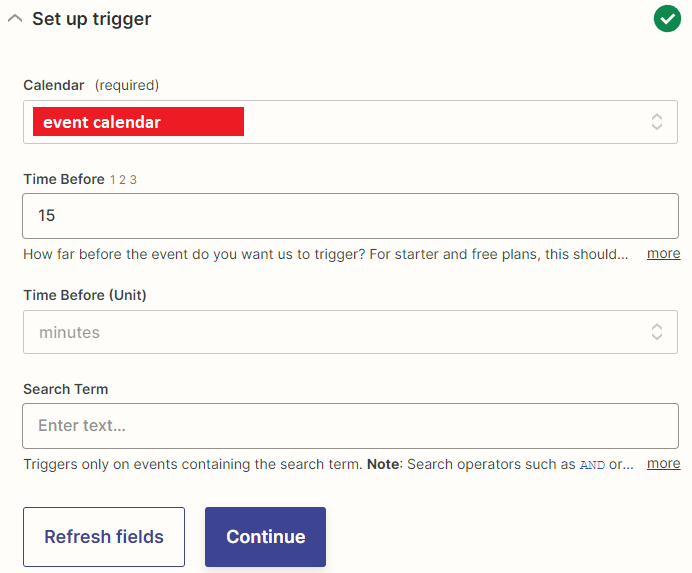Click the Refresh fields button

104,537
